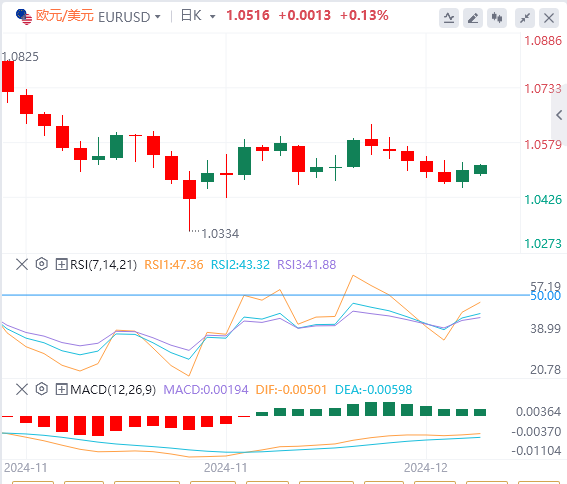This screenshot has width=567, height=484.
Task: Toggle the MACD panel plus box
Action: tap(61, 390)
